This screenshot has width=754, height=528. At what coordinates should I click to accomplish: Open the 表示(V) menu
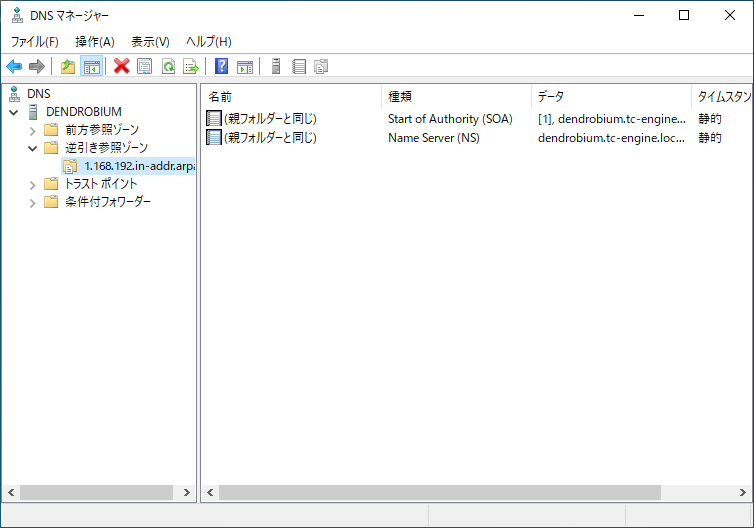(x=150, y=42)
